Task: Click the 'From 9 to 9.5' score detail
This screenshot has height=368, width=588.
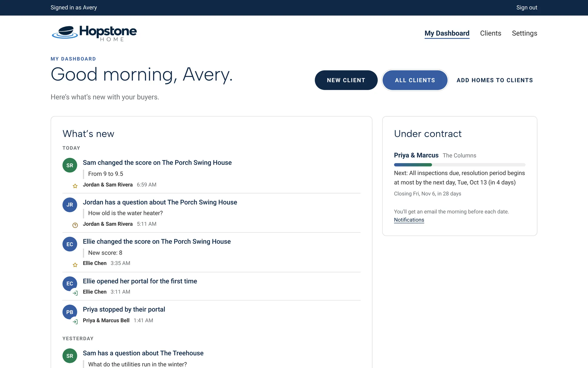Action: (106, 174)
